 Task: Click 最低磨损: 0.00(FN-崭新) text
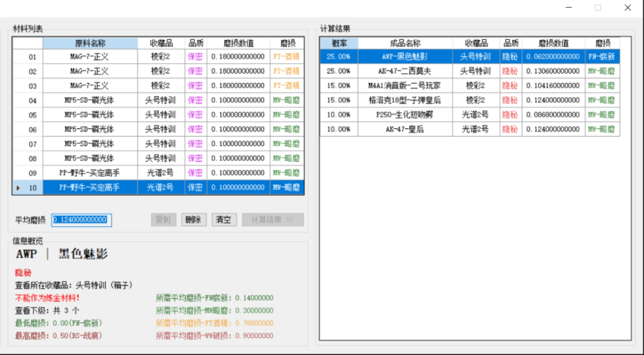59,323
